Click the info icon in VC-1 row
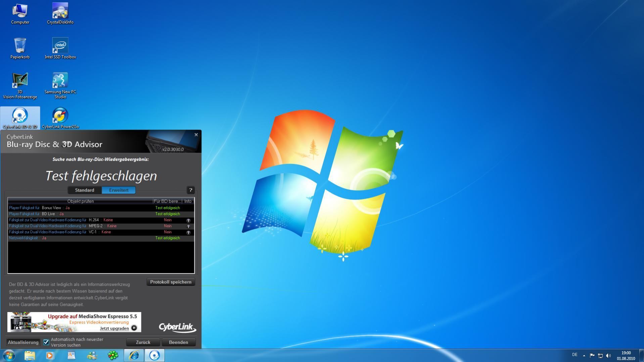The width and height of the screenshot is (644, 362). coord(188,232)
